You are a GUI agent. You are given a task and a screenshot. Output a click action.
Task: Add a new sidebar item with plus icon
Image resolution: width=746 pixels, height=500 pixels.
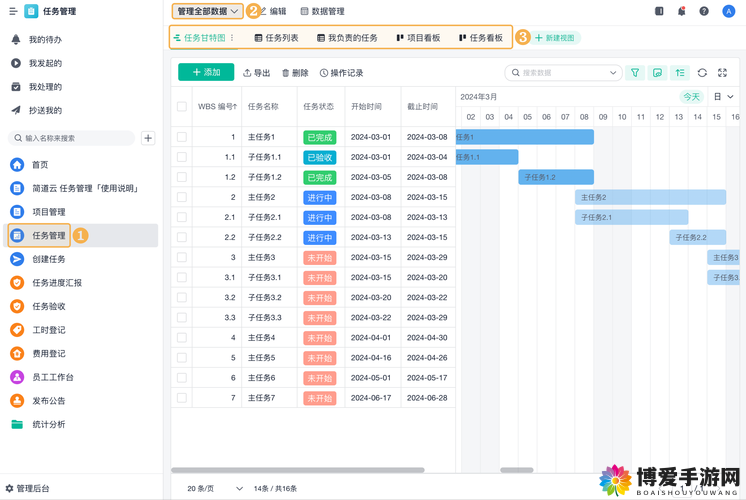pos(148,138)
